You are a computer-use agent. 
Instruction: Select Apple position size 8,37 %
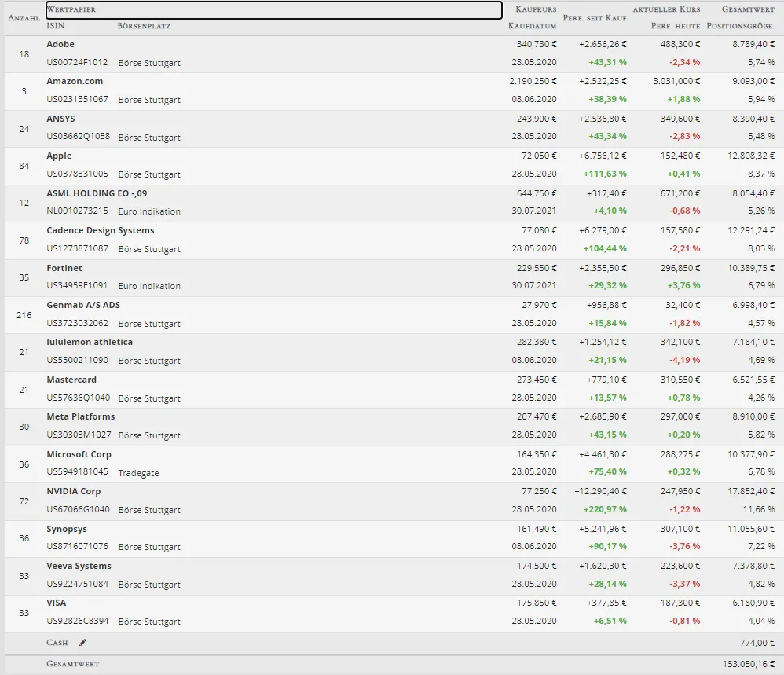pyautogui.click(x=761, y=174)
